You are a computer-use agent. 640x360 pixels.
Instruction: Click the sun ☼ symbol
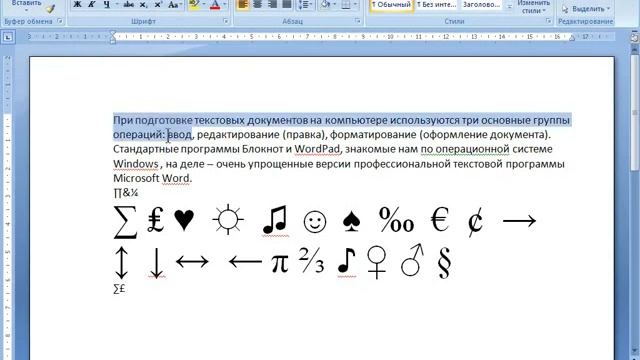(x=228, y=220)
